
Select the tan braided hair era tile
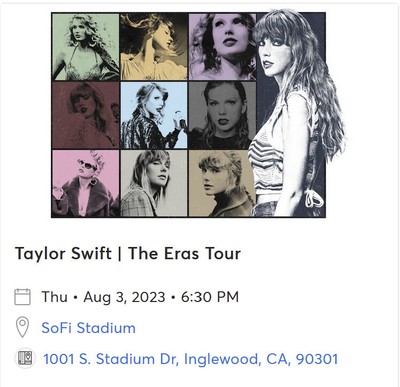tap(222, 183)
